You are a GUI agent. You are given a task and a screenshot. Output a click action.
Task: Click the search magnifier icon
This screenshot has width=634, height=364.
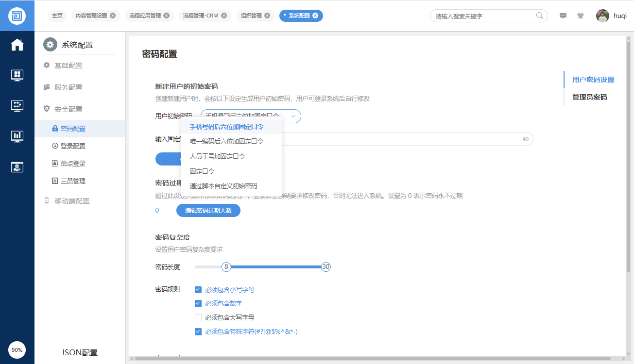coord(539,16)
